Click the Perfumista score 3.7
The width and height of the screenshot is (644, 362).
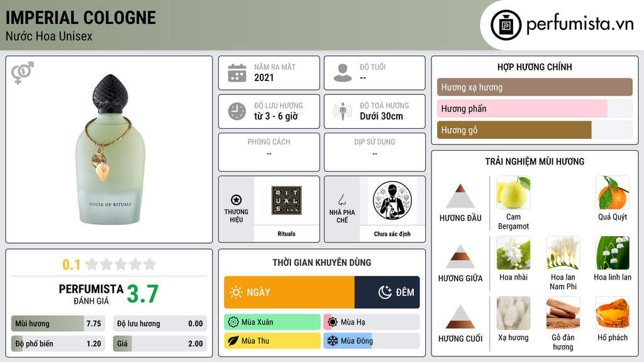[x=143, y=294]
